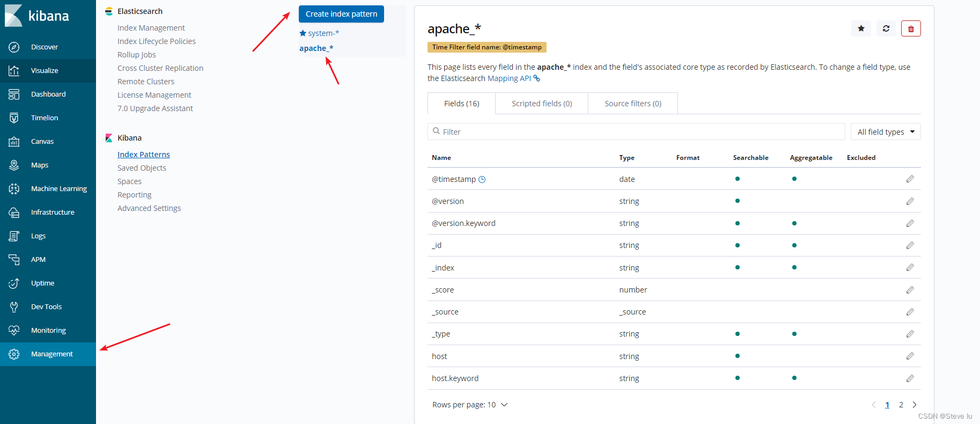Image resolution: width=980 pixels, height=424 pixels.
Task: Edit the host.keyword field pencil icon
Action: [x=910, y=378]
